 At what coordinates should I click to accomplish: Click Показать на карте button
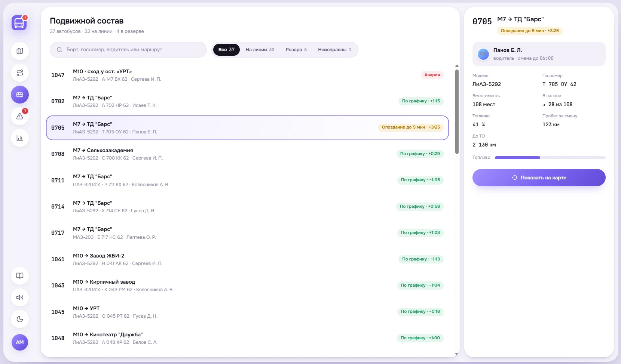(x=539, y=178)
